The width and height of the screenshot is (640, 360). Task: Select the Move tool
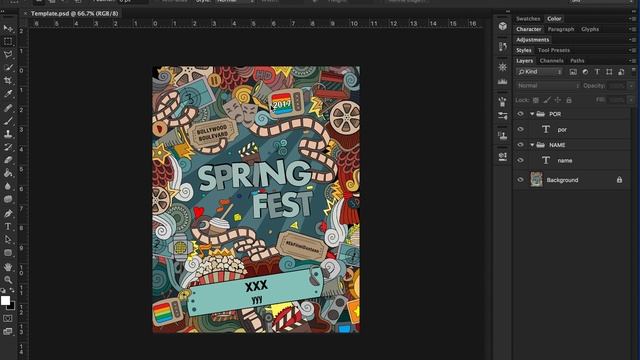(x=8, y=28)
